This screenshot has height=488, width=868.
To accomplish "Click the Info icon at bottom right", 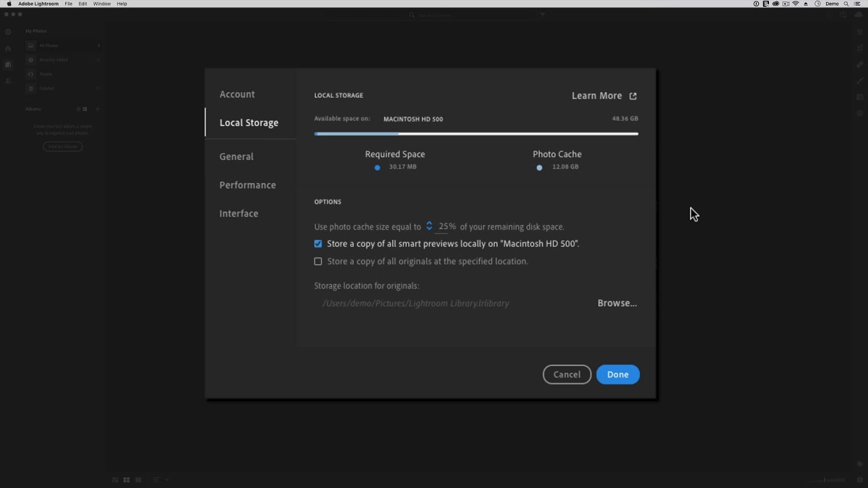I will [860, 480].
